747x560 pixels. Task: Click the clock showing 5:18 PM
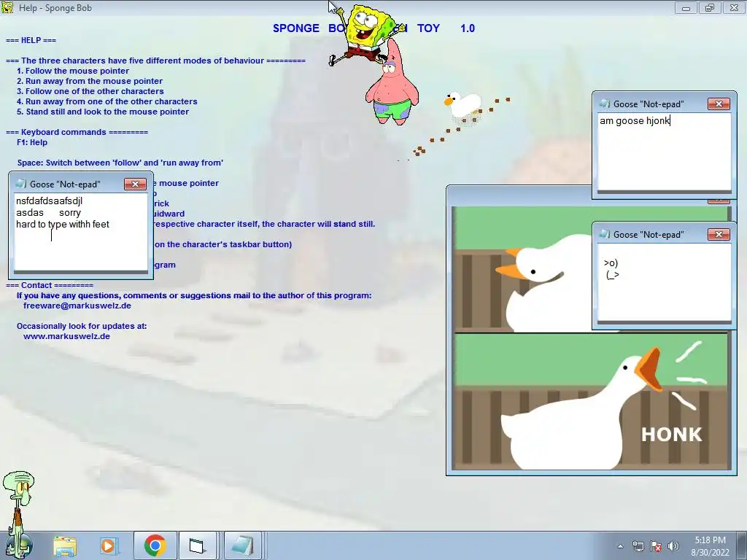710,540
